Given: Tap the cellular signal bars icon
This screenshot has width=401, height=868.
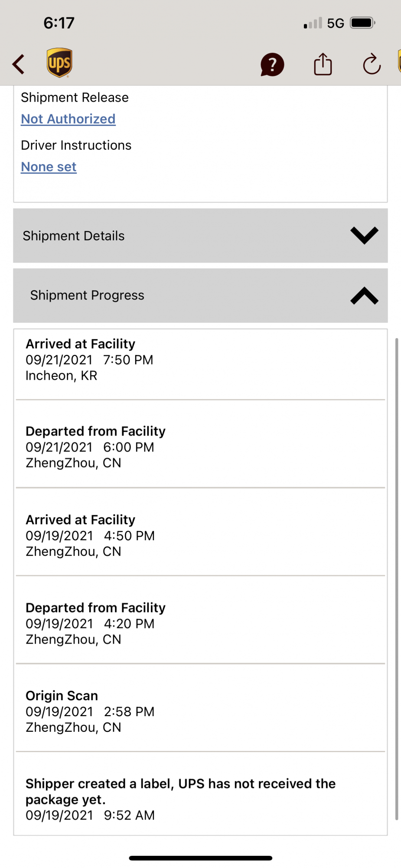Looking at the screenshot, I should pos(313,23).
